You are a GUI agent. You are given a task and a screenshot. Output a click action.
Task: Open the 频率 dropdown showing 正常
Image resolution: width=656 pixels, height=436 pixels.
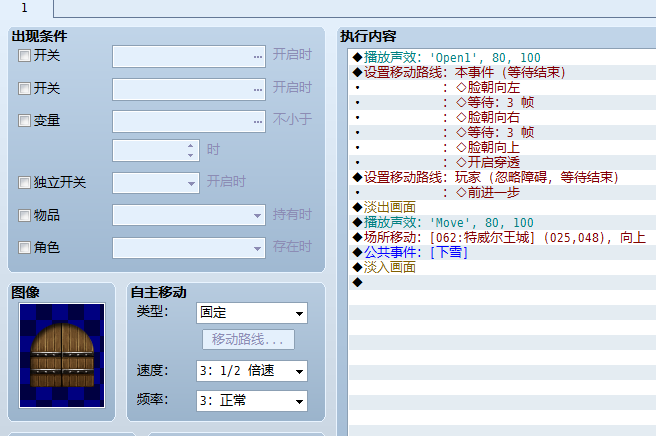point(252,401)
